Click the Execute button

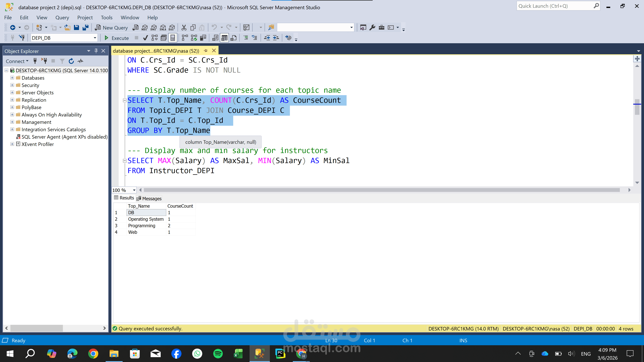(117, 38)
